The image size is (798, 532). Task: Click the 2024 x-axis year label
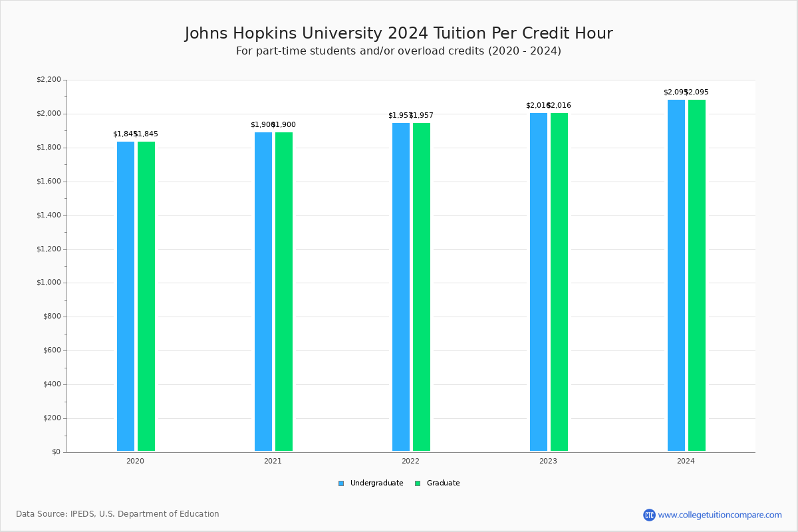tap(686, 461)
